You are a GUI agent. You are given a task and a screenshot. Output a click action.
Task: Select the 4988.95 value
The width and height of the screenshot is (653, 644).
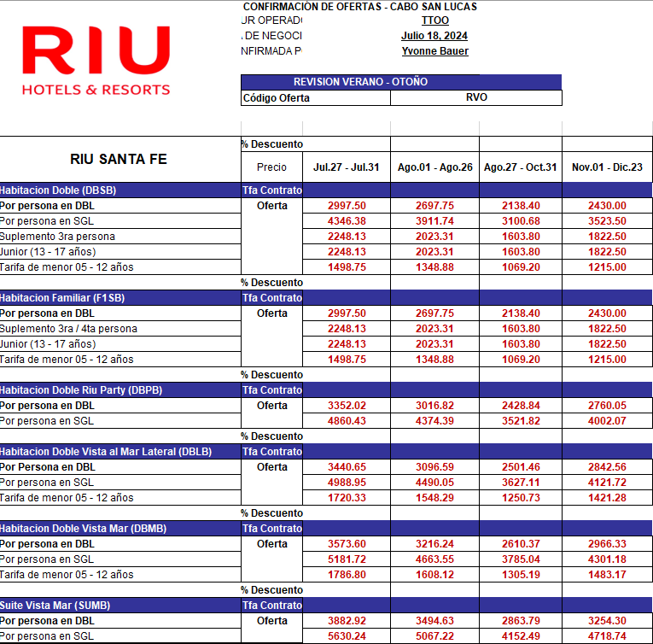pos(347,483)
